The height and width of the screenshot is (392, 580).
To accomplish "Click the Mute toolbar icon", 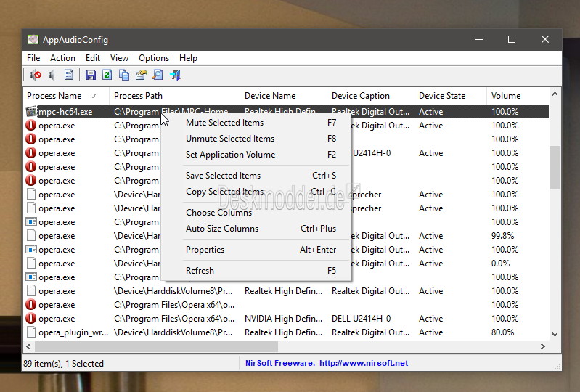I will [36, 75].
